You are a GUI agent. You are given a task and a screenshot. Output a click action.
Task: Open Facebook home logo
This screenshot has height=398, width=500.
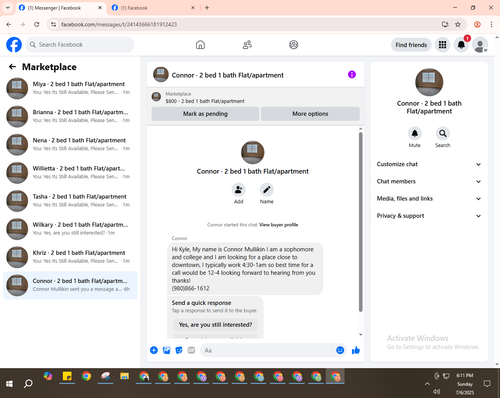pos(14,45)
